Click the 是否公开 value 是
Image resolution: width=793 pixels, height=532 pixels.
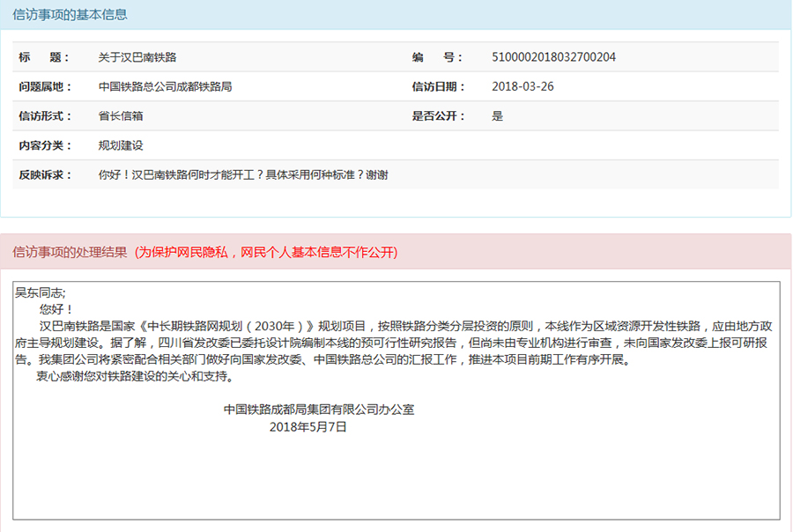click(x=497, y=115)
